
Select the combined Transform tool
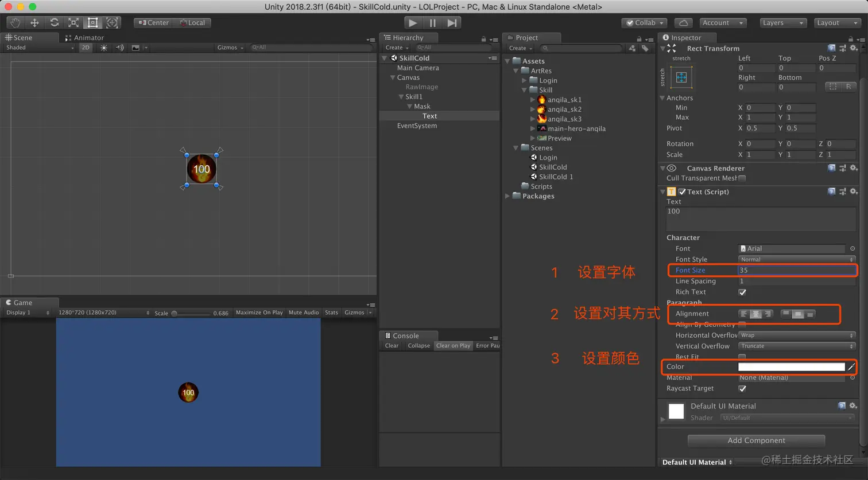(112, 23)
